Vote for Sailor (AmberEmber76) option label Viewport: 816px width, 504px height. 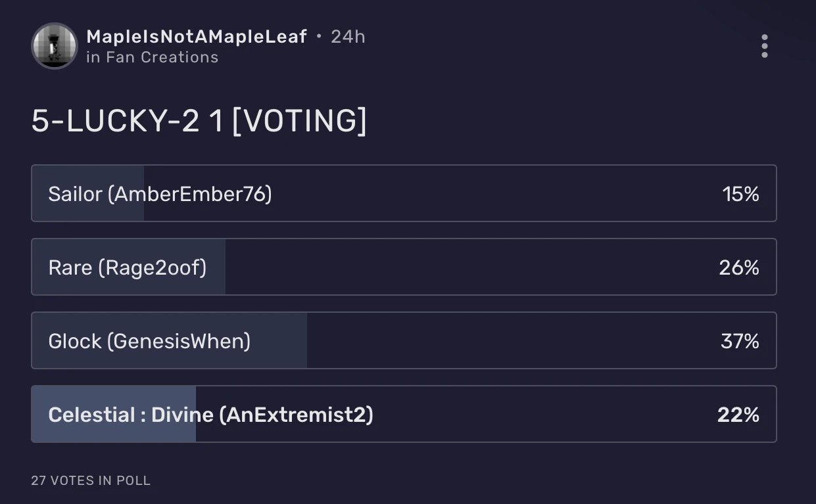[x=160, y=194]
